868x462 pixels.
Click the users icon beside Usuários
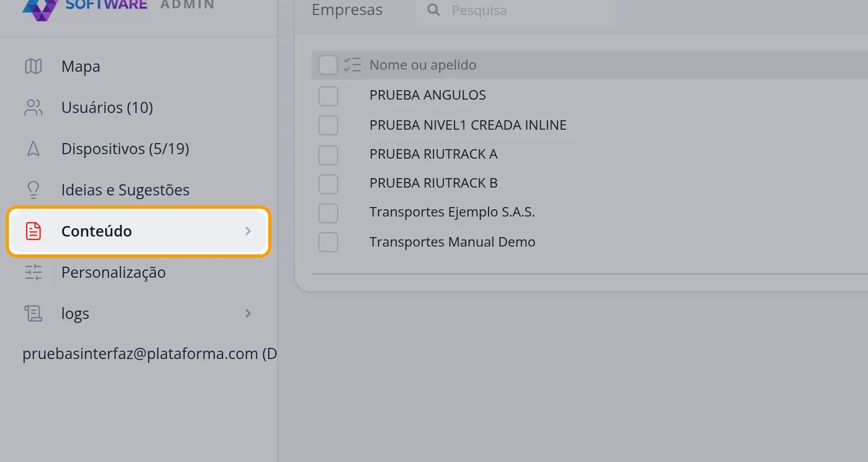(x=33, y=107)
